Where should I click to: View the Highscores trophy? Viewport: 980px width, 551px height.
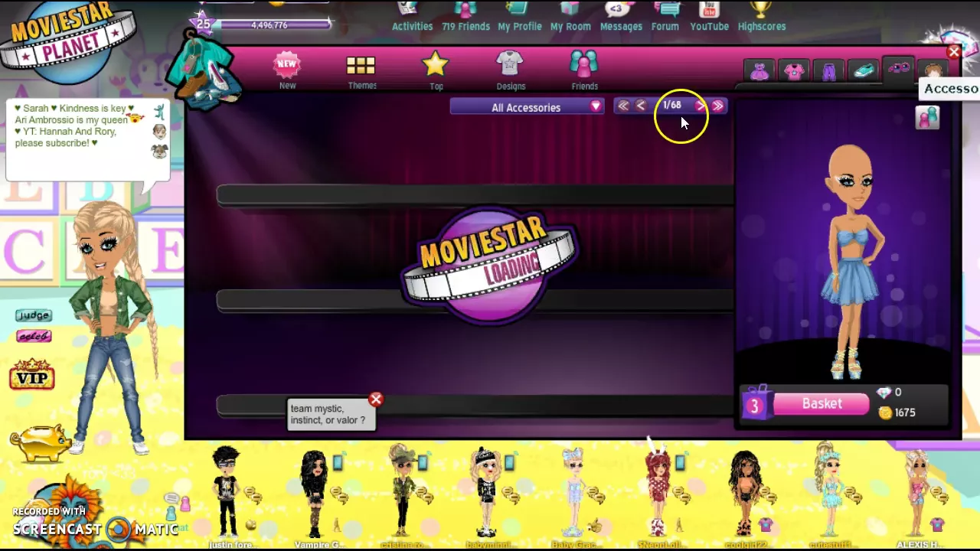click(x=762, y=17)
